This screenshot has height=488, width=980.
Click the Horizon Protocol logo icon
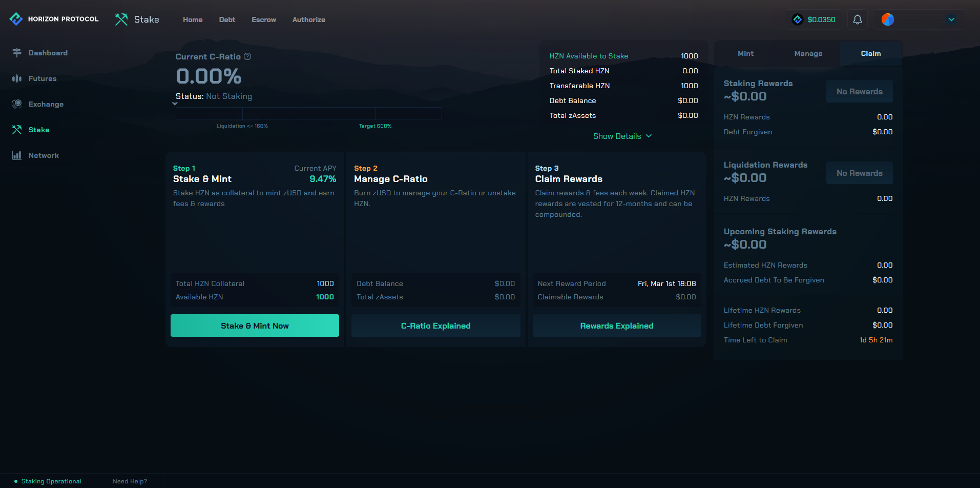16,19
